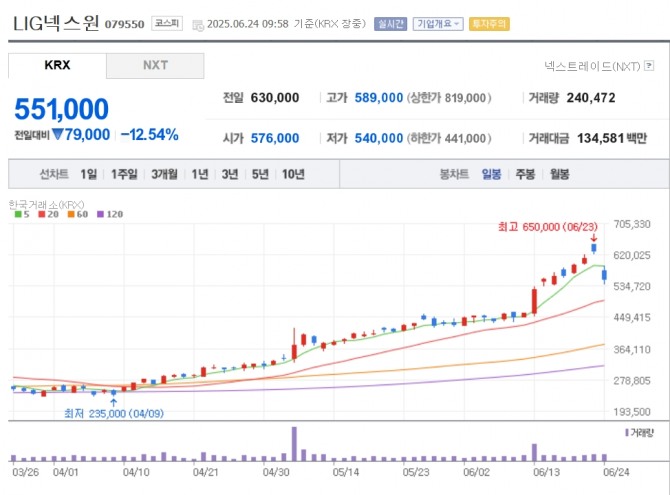Click the green 5-day moving average legend swatch
Screen dimensions: 670x495
(17, 214)
